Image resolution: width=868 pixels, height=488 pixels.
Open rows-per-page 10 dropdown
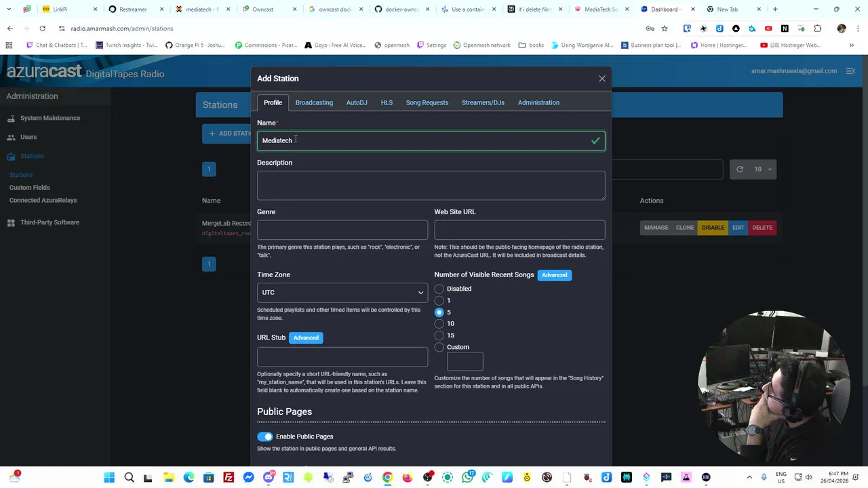763,169
